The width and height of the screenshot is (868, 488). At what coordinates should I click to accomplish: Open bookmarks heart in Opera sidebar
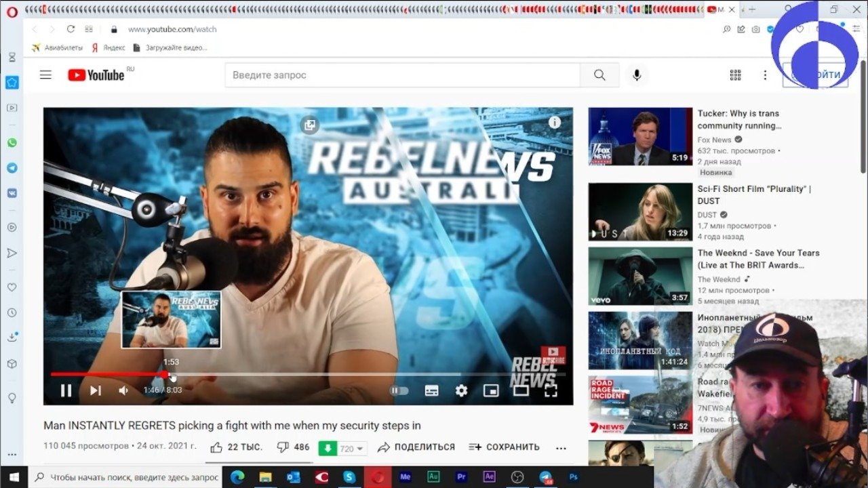point(12,287)
